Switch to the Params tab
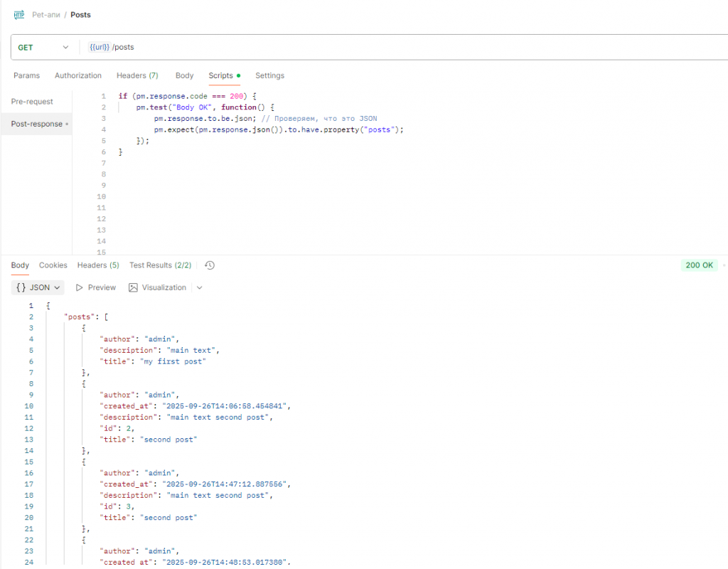The height and width of the screenshot is (569, 728). click(27, 75)
